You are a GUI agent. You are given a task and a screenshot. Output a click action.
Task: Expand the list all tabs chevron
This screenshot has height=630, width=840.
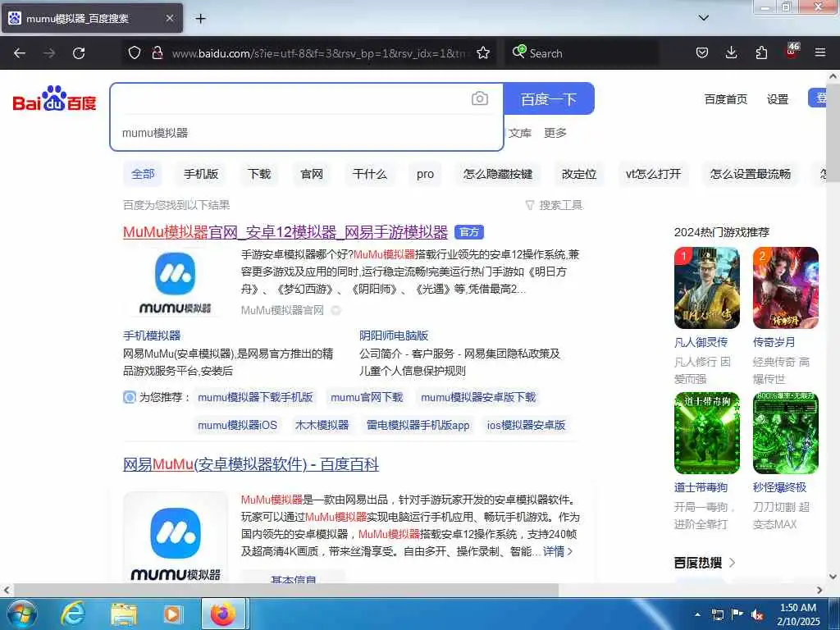click(703, 18)
